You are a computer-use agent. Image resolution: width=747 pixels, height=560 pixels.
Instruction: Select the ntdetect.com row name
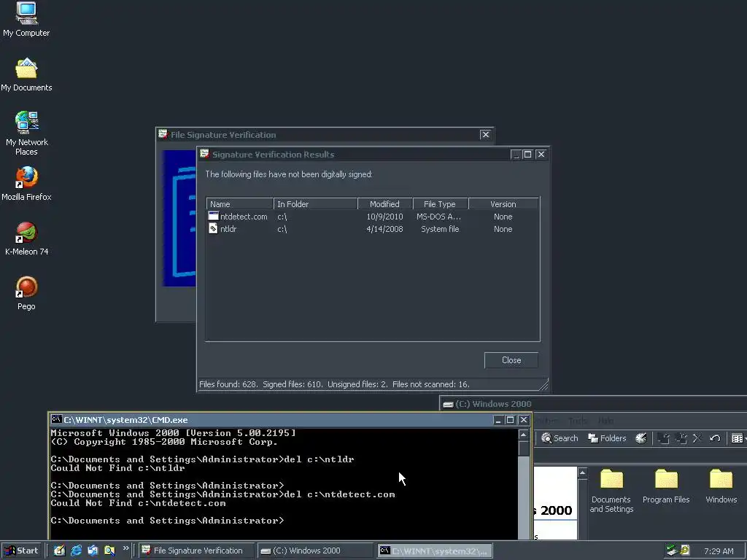pos(244,216)
